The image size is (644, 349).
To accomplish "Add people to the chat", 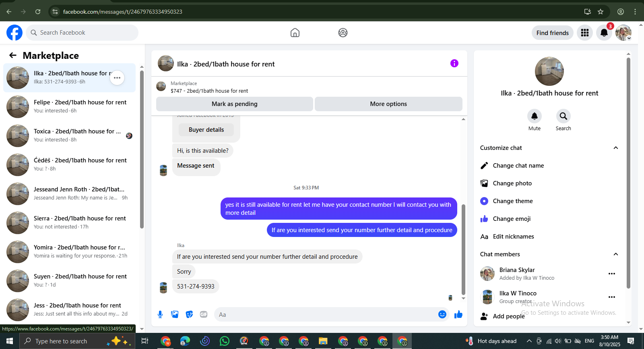I will 549,316.
